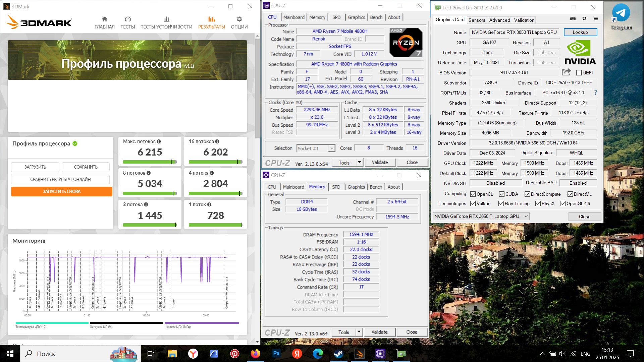Click the ЗАПУСТИТЬ СНОВА button

coord(62,191)
